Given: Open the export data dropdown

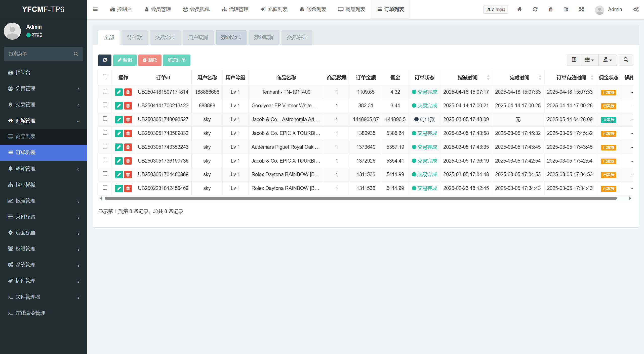Looking at the screenshot, I should [x=608, y=60].
